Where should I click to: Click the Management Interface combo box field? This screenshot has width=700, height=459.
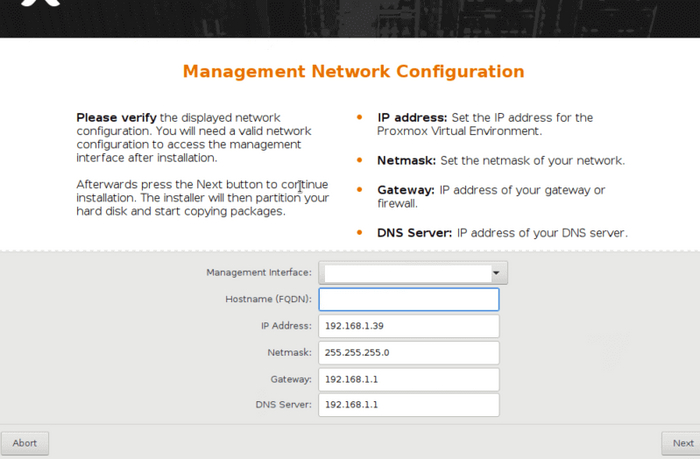point(403,273)
